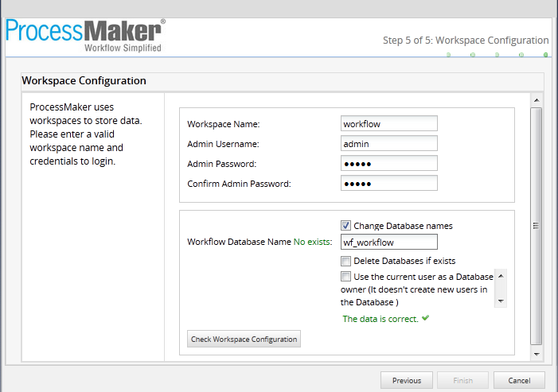558x392 pixels.
Task: Tick Use the current user as Database owner
Action: point(345,277)
